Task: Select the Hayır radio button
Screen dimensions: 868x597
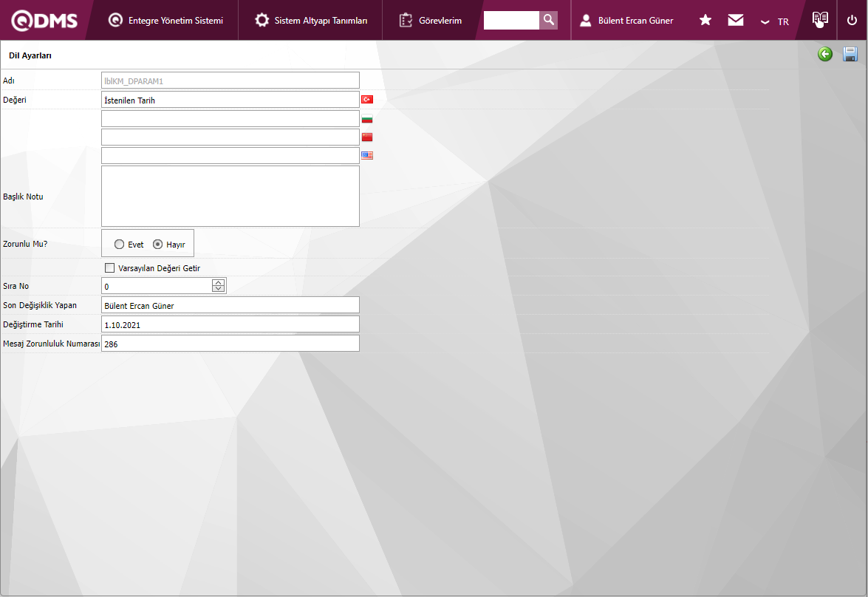Action: coord(158,245)
